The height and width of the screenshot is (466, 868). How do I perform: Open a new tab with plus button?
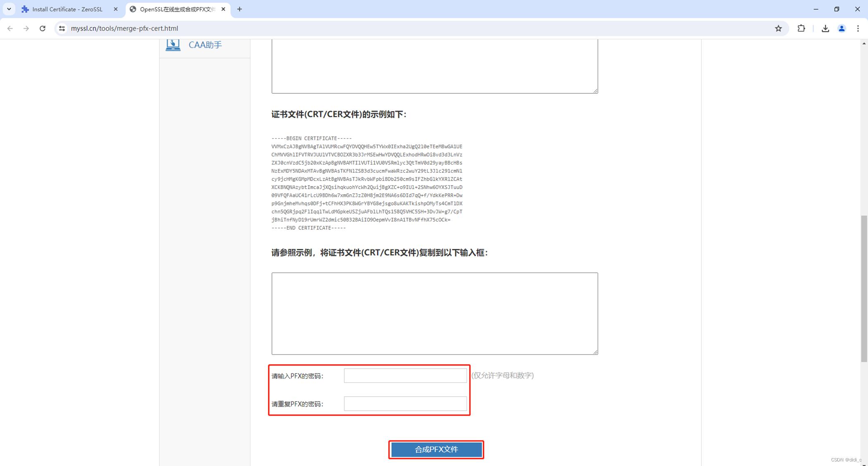click(x=239, y=9)
